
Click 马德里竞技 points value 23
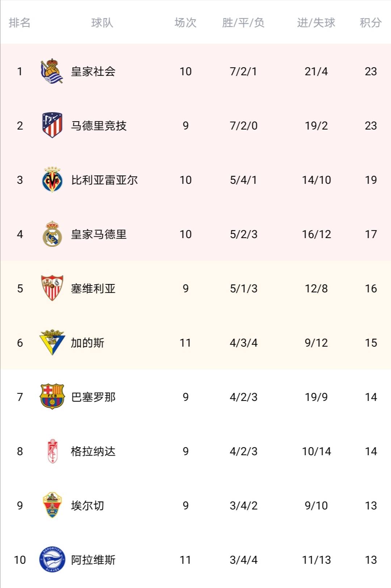pyautogui.click(x=371, y=126)
